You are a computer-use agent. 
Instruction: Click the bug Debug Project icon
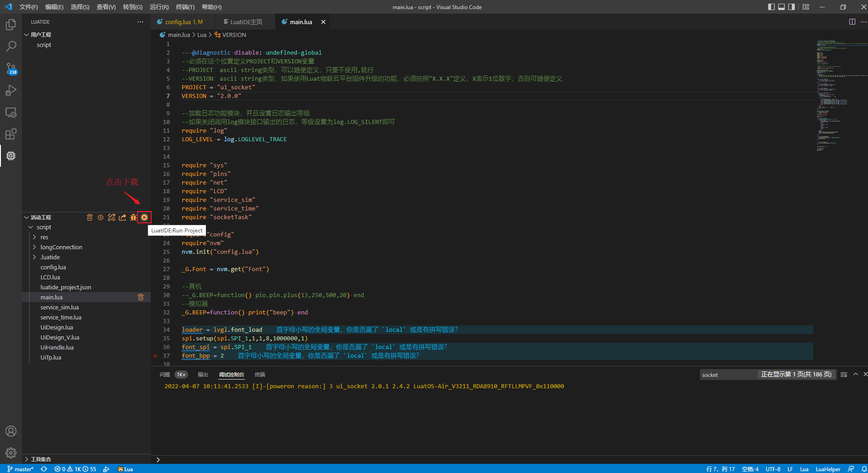tap(133, 217)
